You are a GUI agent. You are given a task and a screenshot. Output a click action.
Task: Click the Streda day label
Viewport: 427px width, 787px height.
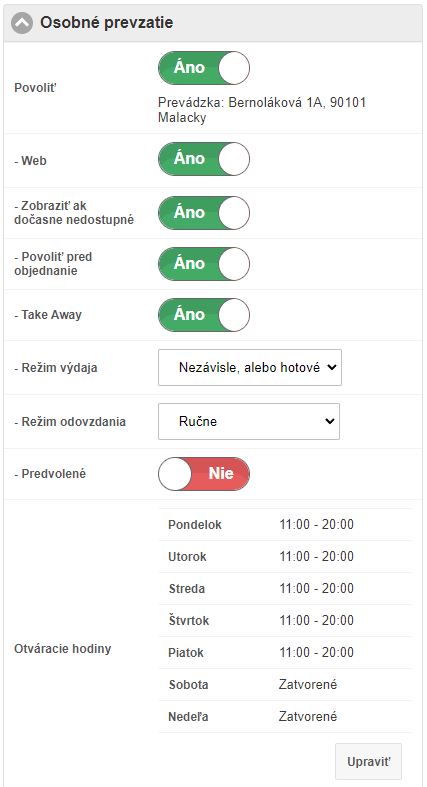187,589
